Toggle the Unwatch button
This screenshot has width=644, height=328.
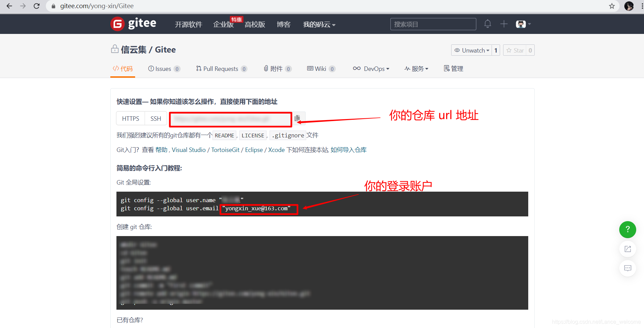point(472,50)
